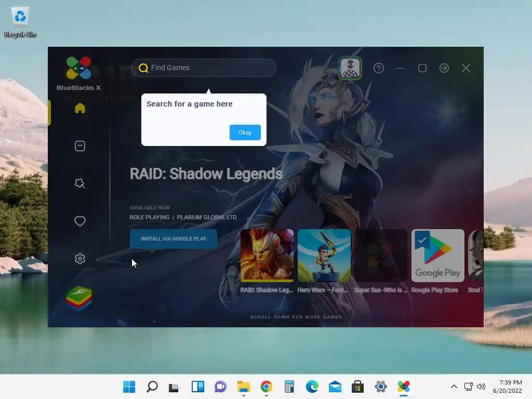This screenshot has height=399, width=532.
Task: Open the My Games library sidebar icon
Action: (79, 146)
